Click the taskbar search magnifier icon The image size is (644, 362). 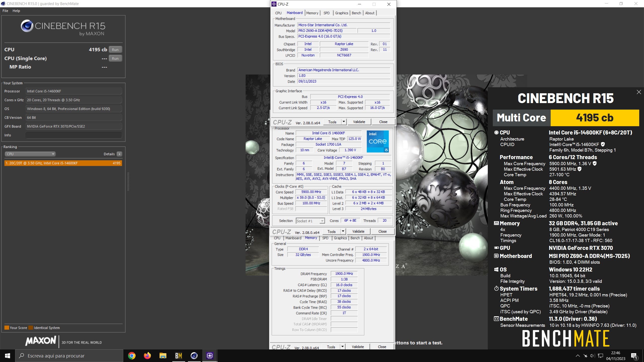pos(22,356)
